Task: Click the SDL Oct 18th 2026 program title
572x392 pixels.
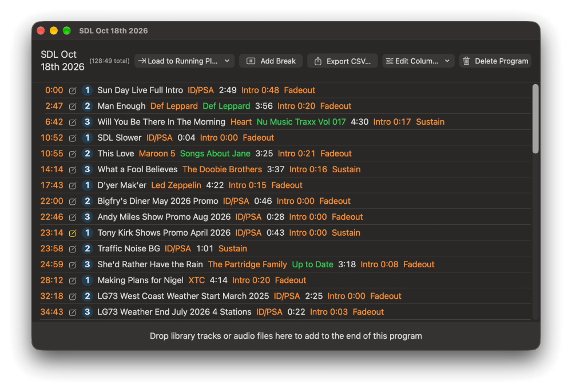Action: tap(62, 61)
